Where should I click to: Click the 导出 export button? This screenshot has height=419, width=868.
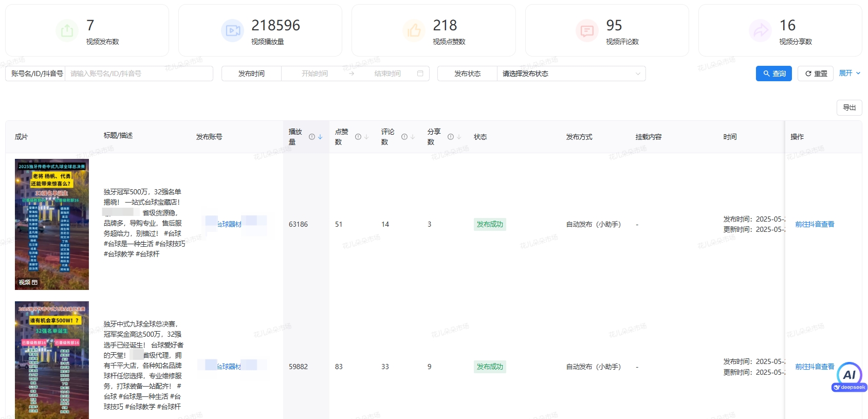click(849, 107)
